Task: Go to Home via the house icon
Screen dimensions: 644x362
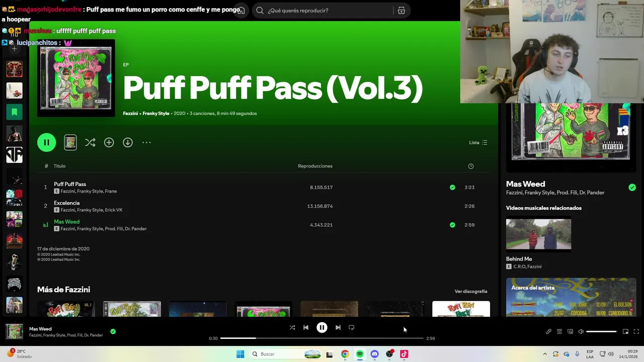Action: [x=242, y=11]
